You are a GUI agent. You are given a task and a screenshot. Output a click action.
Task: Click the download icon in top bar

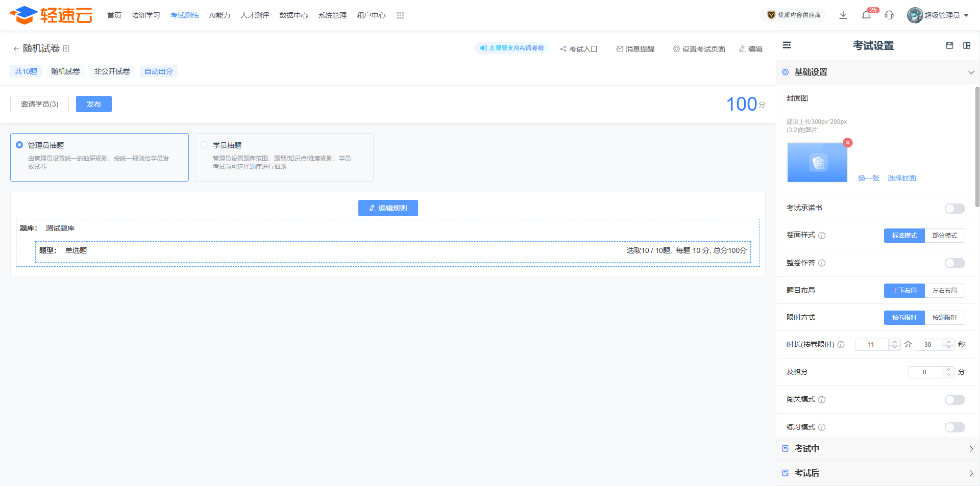coord(843,15)
